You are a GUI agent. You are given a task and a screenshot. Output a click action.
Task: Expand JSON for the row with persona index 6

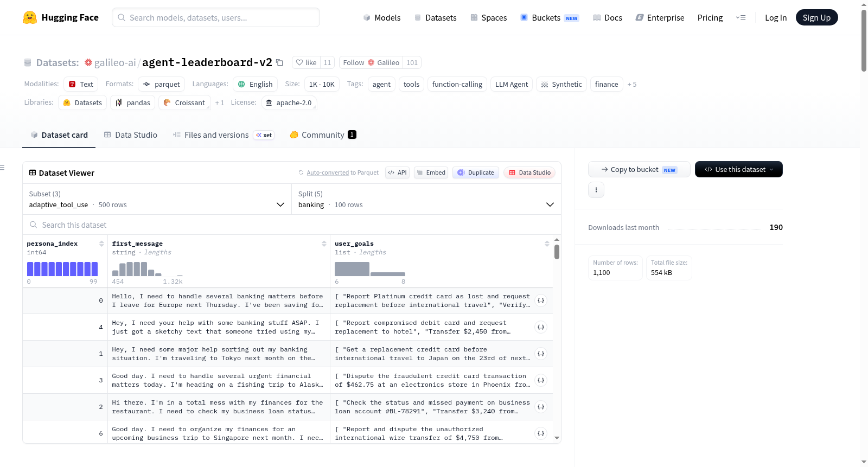pos(541,433)
